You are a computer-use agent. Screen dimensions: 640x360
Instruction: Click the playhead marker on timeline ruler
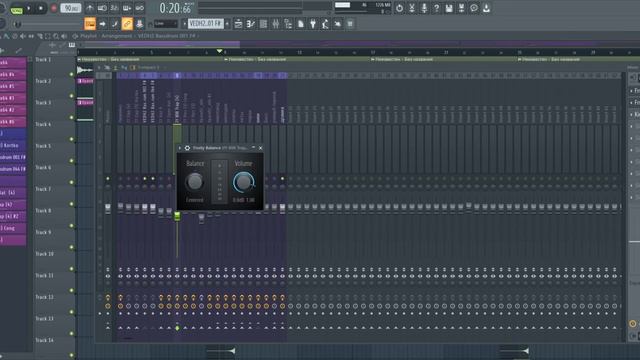coord(220,51)
